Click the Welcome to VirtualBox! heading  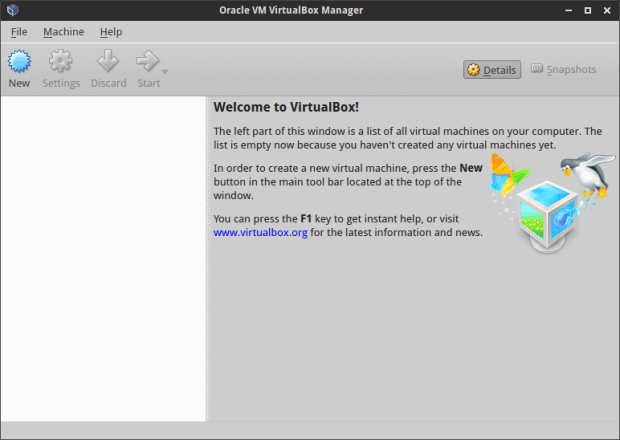(x=286, y=107)
